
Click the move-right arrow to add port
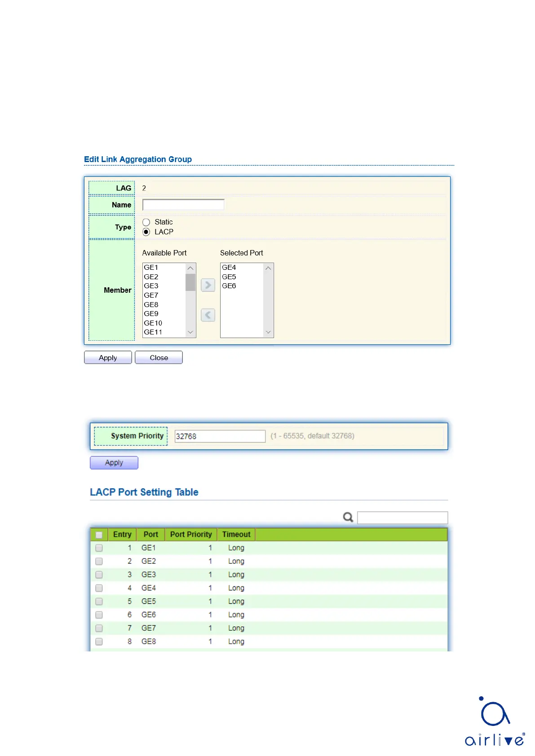[208, 285]
